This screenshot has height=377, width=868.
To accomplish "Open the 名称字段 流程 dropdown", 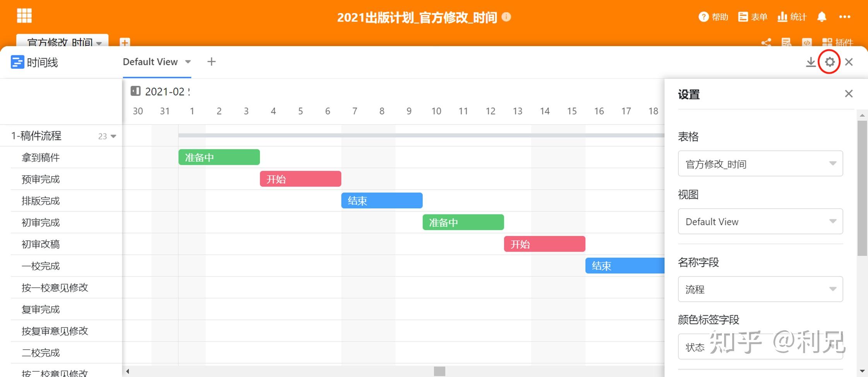I will [x=760, y=289].
